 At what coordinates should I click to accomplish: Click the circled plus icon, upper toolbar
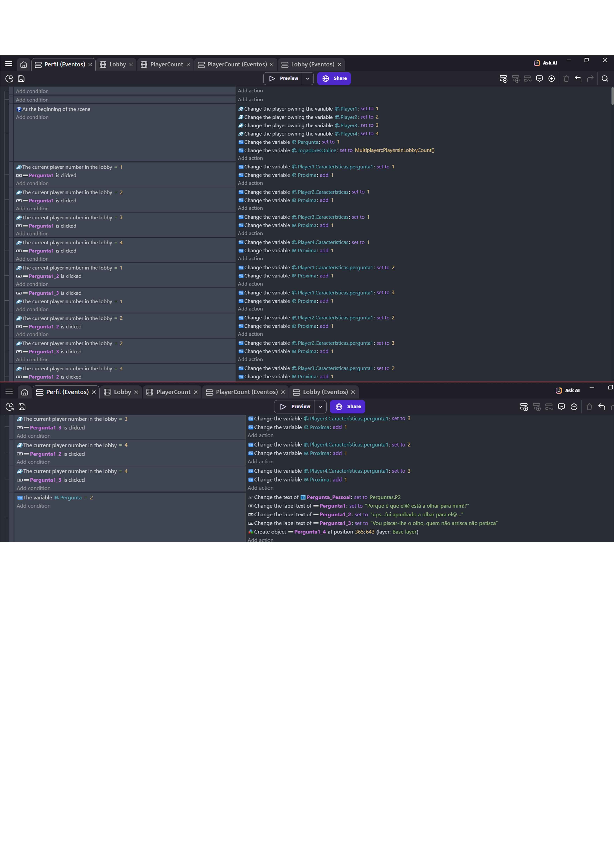click(x=552, y=79)
